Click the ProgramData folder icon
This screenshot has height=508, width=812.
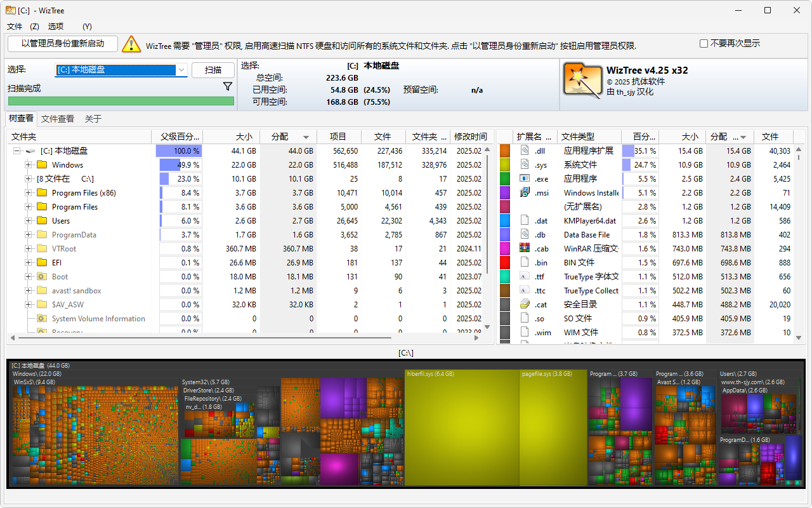[42, 235]
